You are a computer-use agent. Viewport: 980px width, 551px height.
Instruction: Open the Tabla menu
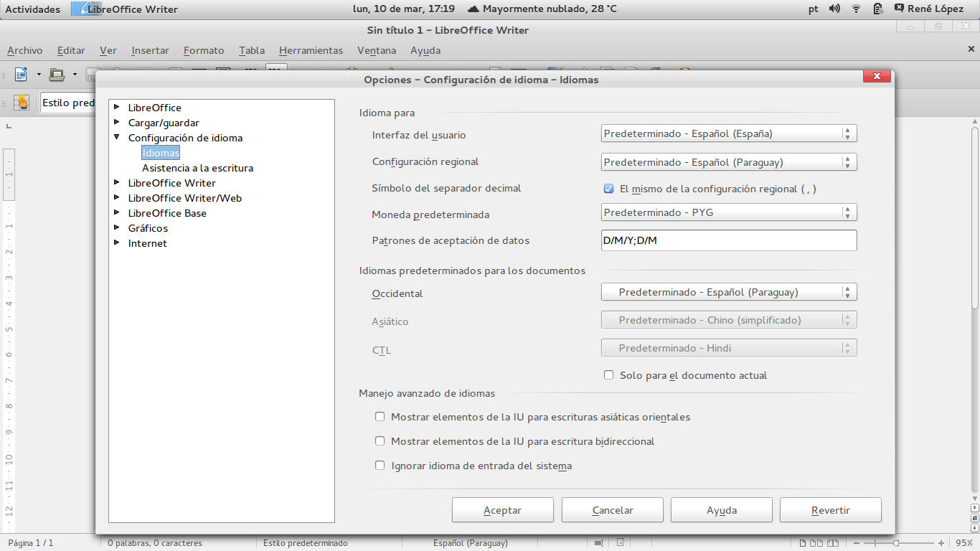click(252, 50)
